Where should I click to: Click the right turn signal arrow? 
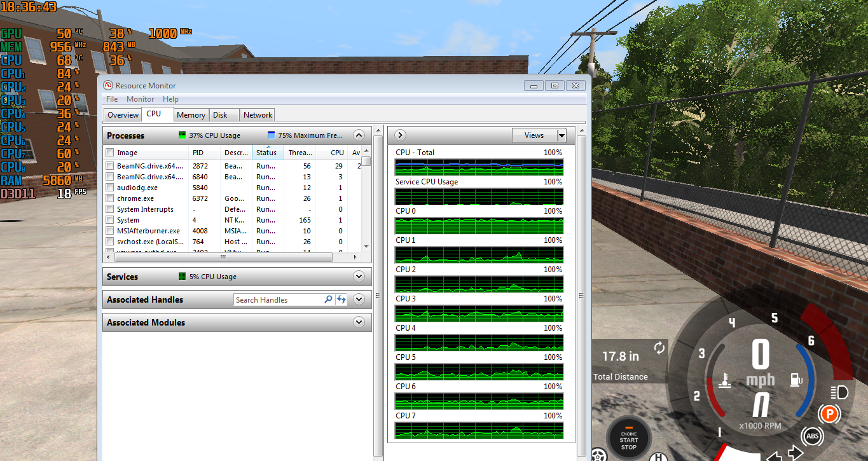click(796, 454)
